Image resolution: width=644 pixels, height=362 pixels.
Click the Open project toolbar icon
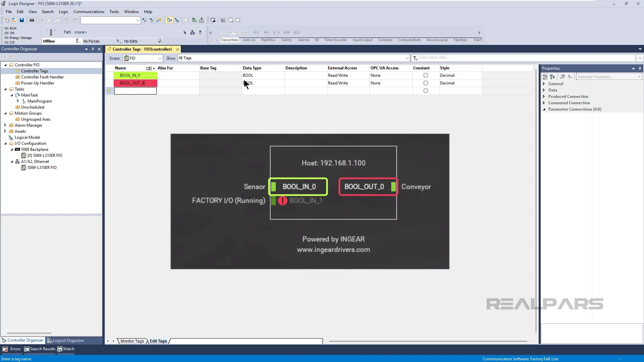click(x=14, y=20)
